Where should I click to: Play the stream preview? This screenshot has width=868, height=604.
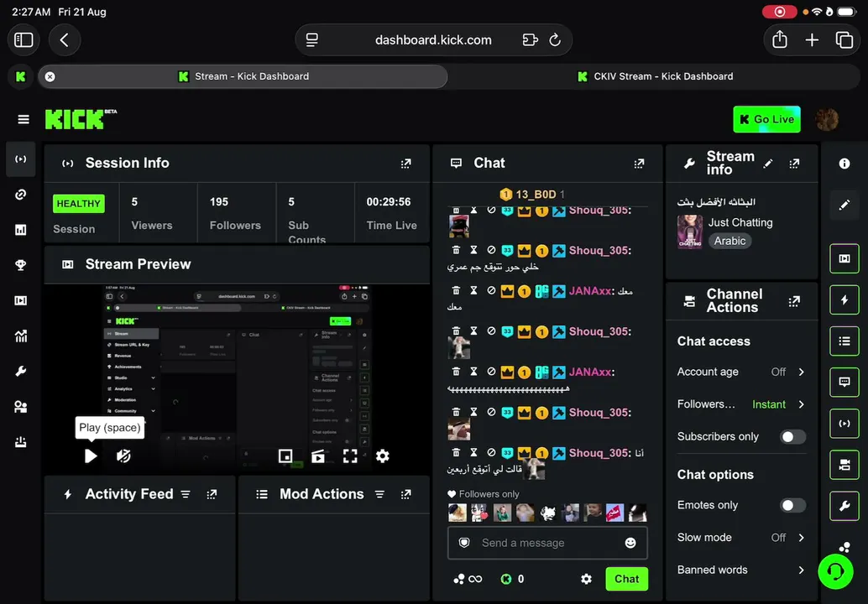pos(91,456)
